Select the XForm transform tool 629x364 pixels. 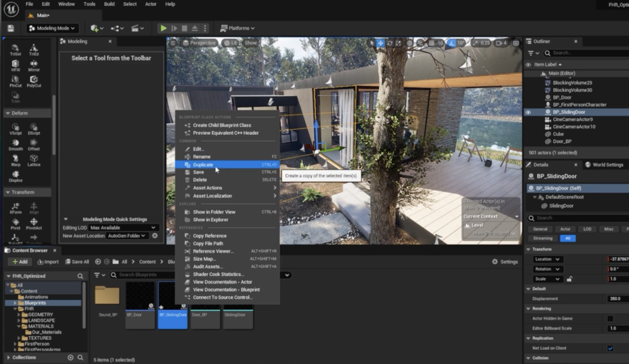point(15,208)
